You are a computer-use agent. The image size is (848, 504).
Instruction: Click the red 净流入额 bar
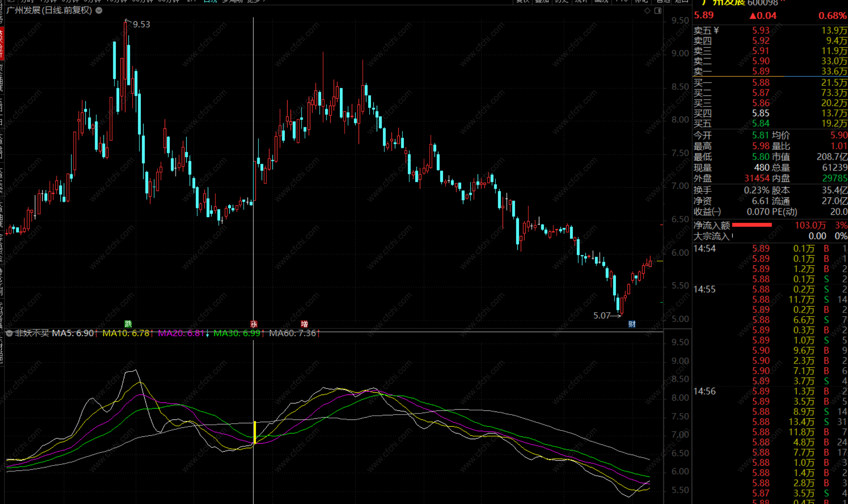tap(752, 225)
